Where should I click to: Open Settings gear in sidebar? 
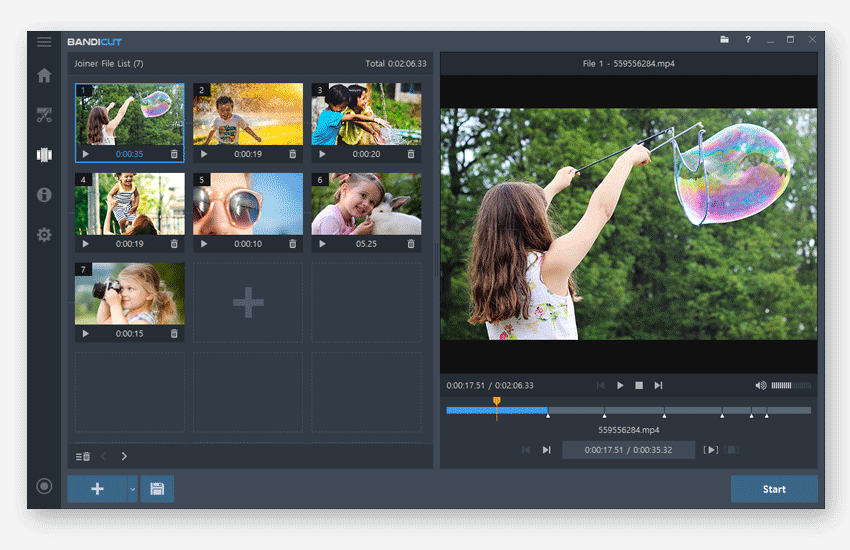[44, 235]
